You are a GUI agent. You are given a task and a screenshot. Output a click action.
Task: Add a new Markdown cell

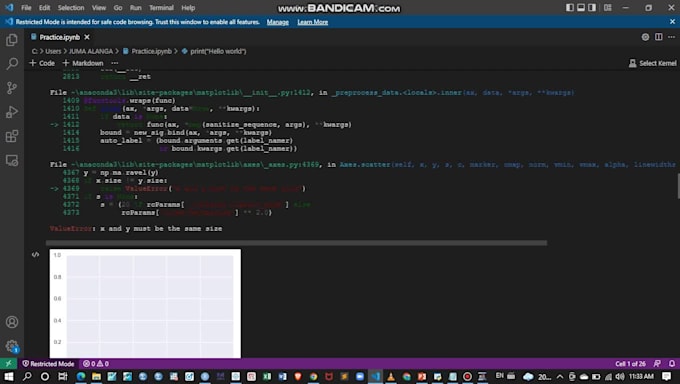tap(83, 63)
